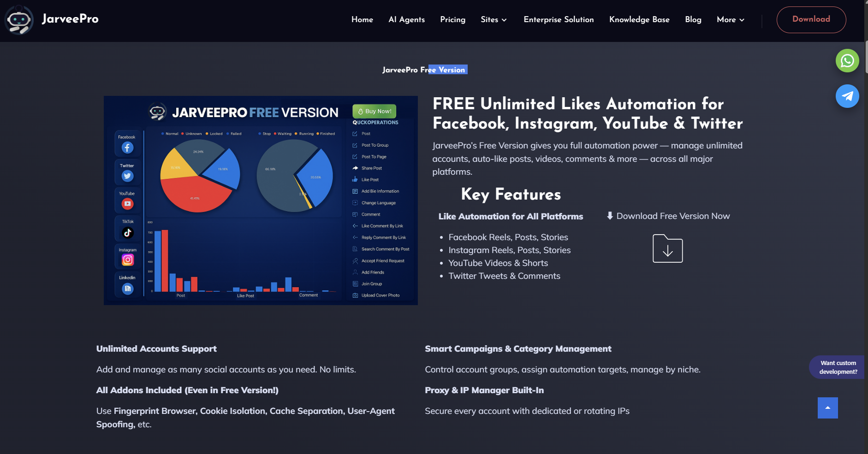
Task: Click the download folder arrow icon
Action: tap(667, 248)
